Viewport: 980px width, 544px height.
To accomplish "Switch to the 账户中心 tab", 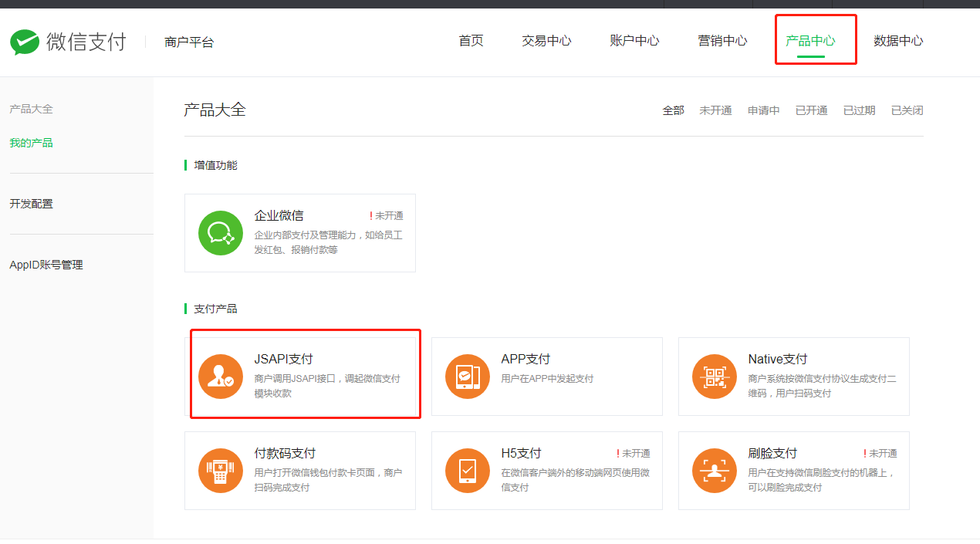I will [634, 41].
